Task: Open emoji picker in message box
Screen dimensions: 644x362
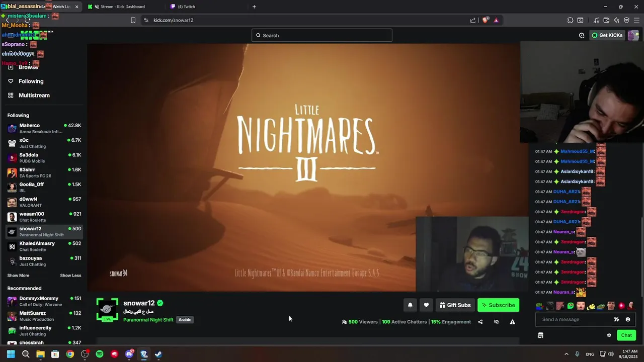Action: click(627, 319)
